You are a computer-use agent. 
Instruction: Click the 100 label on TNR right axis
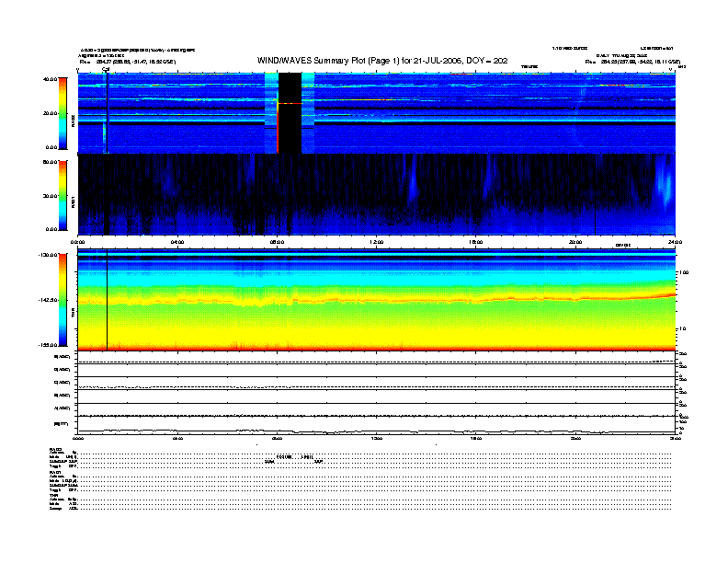684,272
